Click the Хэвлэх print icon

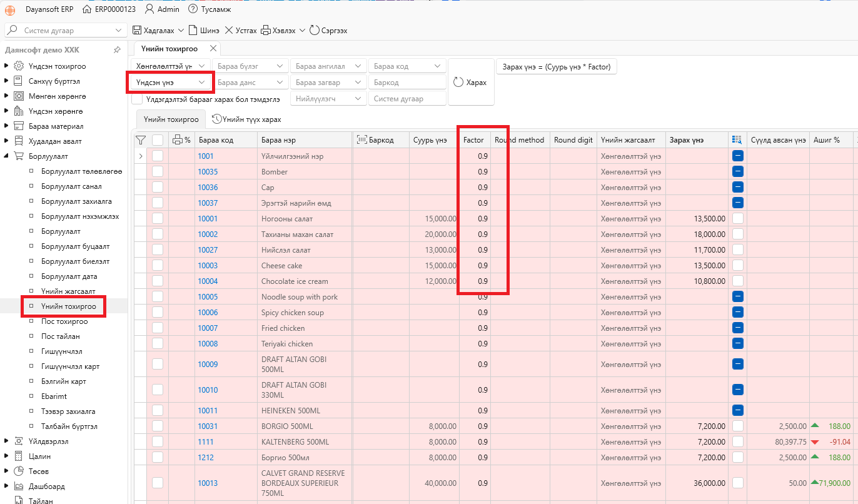[x=265, y=30]
